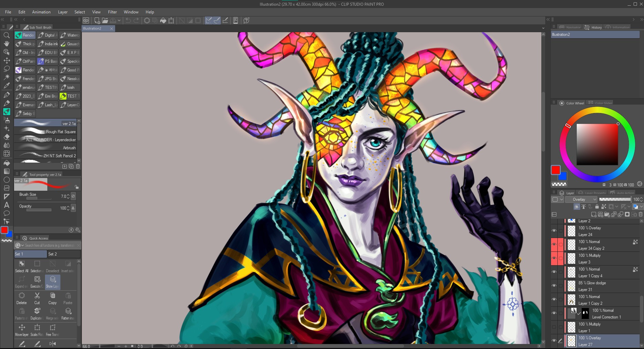This screenshot has height=349, width=644.
Task: Open file via toolbar folder icon
Action: click(x=105, y=20)
